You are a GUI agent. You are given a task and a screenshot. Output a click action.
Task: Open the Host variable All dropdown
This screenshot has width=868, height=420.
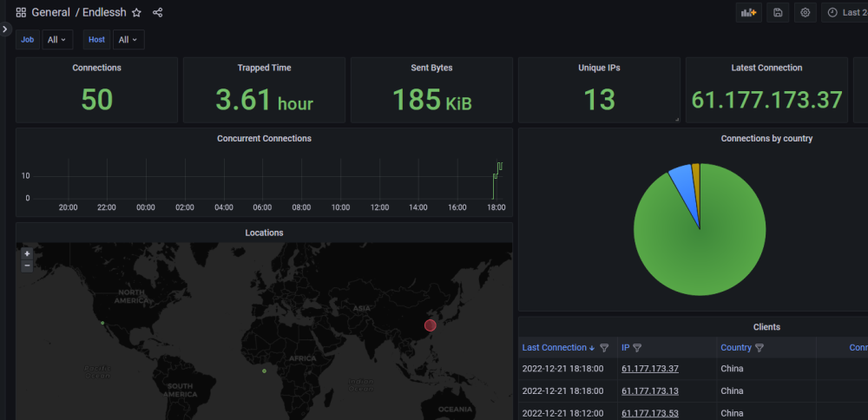pos(128,40)
